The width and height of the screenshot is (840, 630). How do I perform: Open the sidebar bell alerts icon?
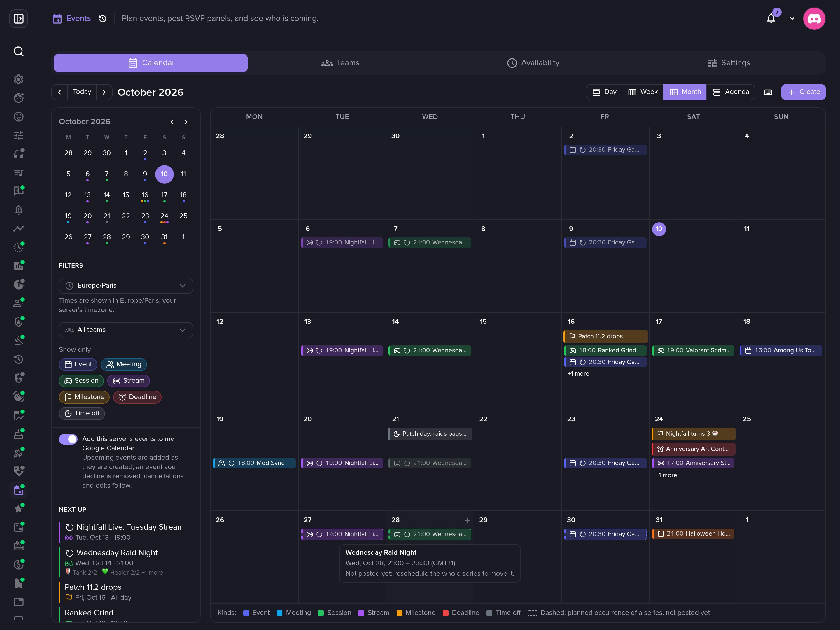tap(19, 210)
